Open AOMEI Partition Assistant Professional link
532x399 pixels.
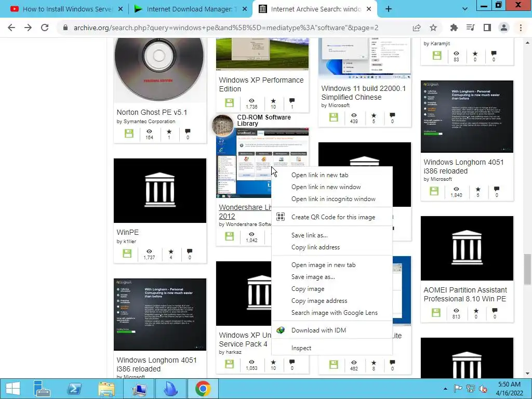click(x=465, y=295)
